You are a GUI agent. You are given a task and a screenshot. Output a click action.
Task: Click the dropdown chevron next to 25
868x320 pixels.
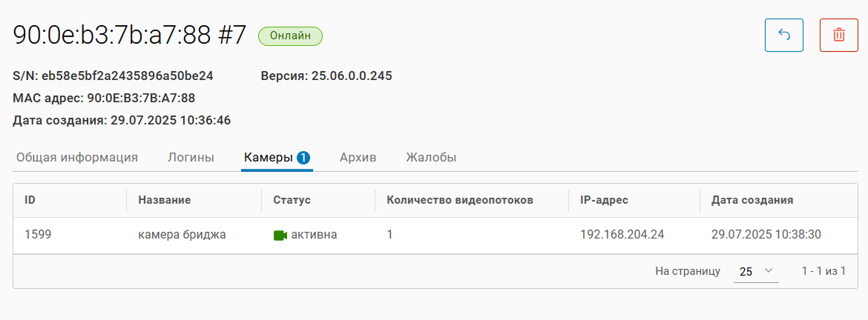[769, 271]
